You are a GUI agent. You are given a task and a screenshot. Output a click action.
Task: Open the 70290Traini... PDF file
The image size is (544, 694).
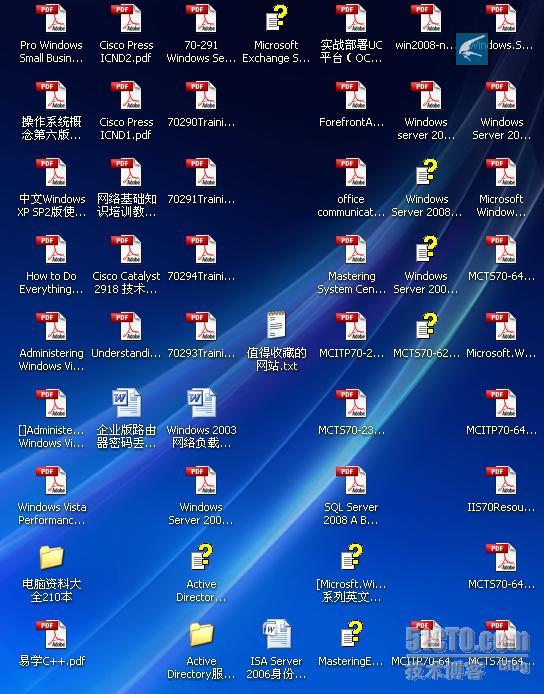pos(201,96)
